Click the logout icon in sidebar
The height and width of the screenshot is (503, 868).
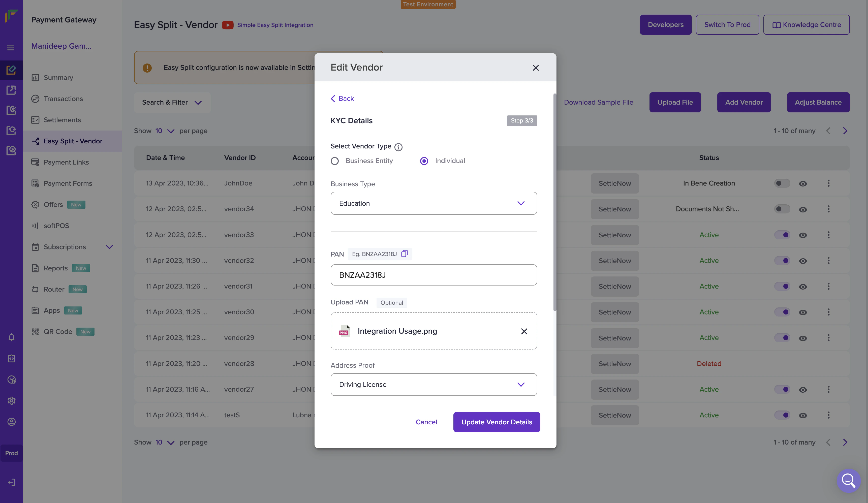pyautogui.click(x=11, y=482)
